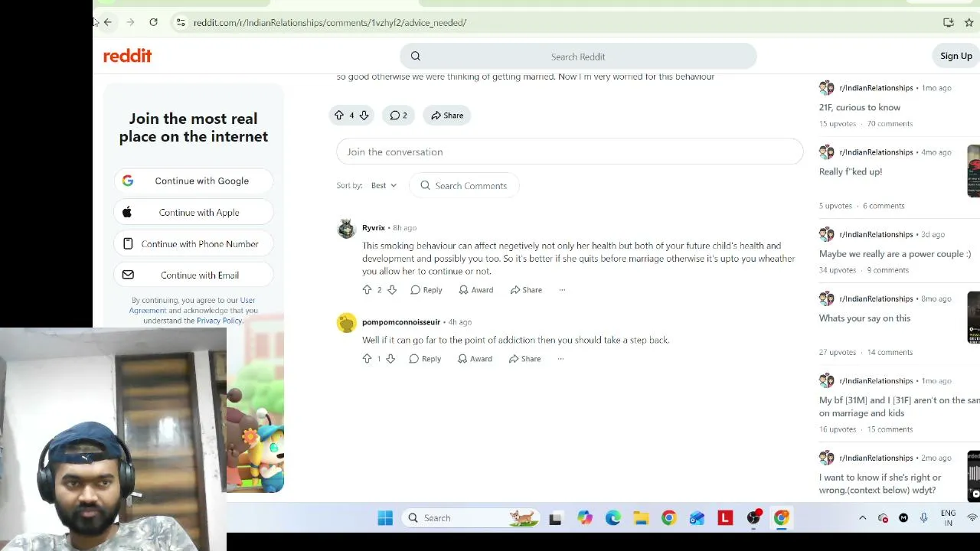Open the Privacy Policy link

pyautogui.click(x=219, y=321)
